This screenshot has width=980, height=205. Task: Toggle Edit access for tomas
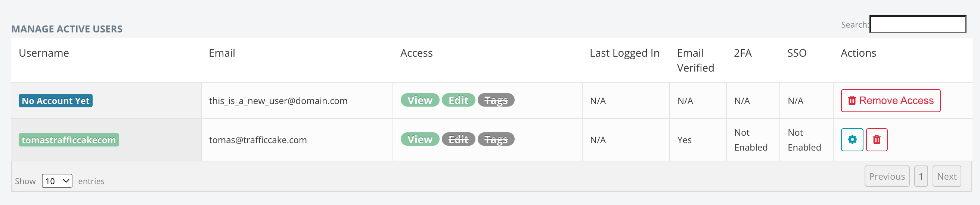coord(458,139)
